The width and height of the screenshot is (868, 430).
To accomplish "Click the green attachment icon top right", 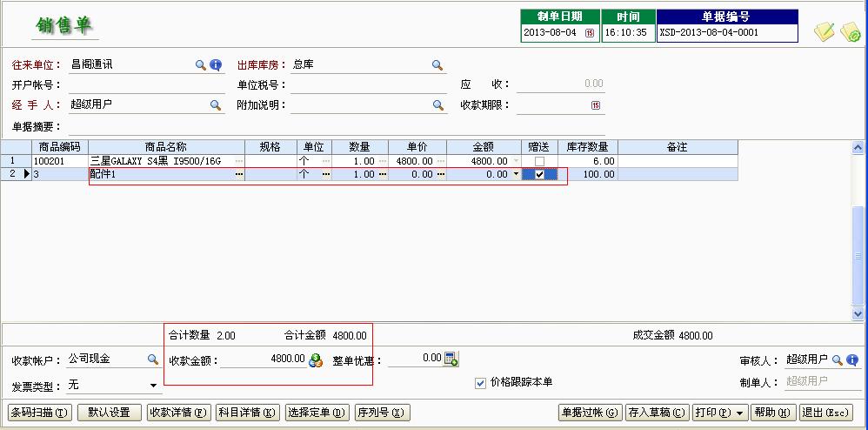I will [851, 31].
